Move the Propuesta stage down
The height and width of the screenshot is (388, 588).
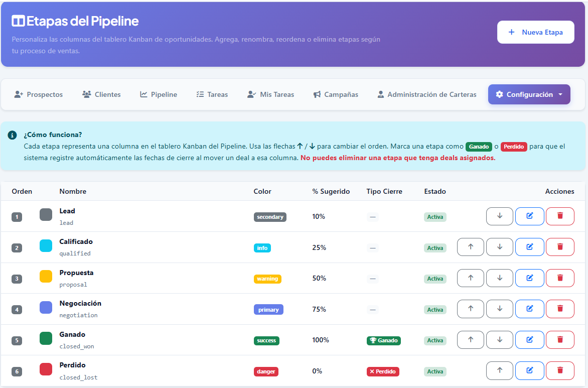pyautogui.click(x=500, y=278)
